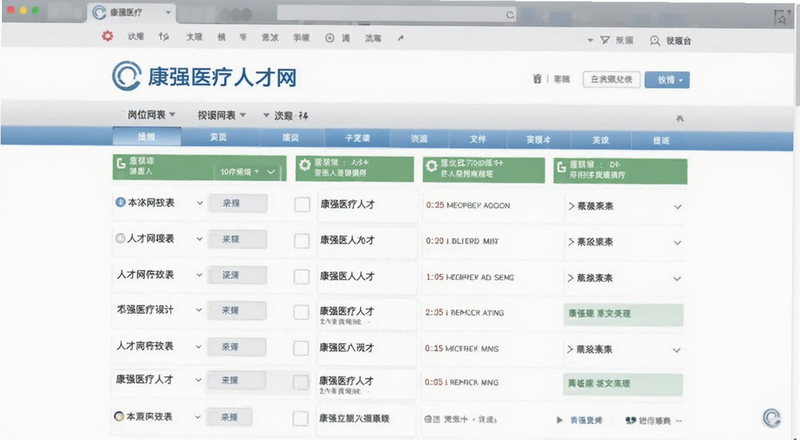Image resolution: width=800 pixels, height=440 pixels.
Task: Click the floating circular logo at bottom right
Action: point(772,418)
